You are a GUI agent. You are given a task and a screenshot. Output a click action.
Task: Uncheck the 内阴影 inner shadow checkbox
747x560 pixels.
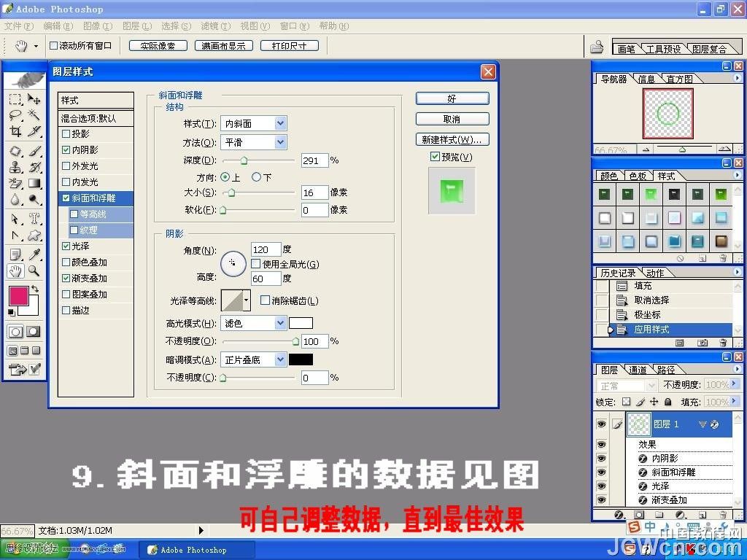[x=66, y=150]
